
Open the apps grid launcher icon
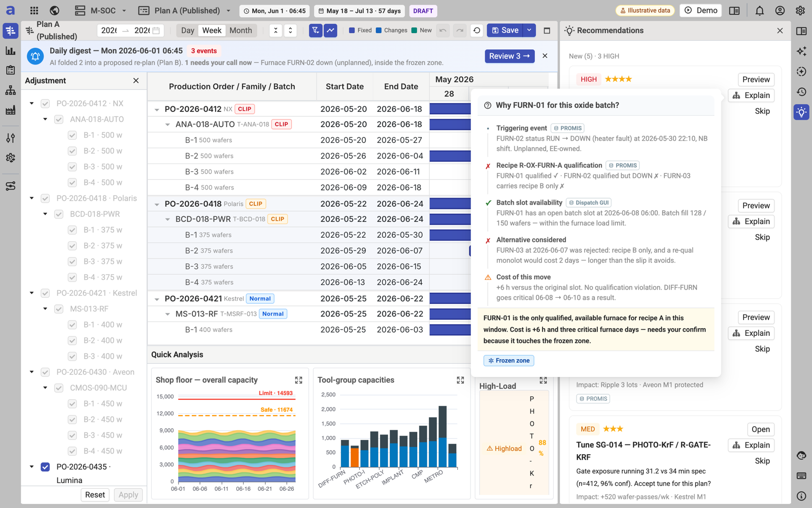point(34,11)
